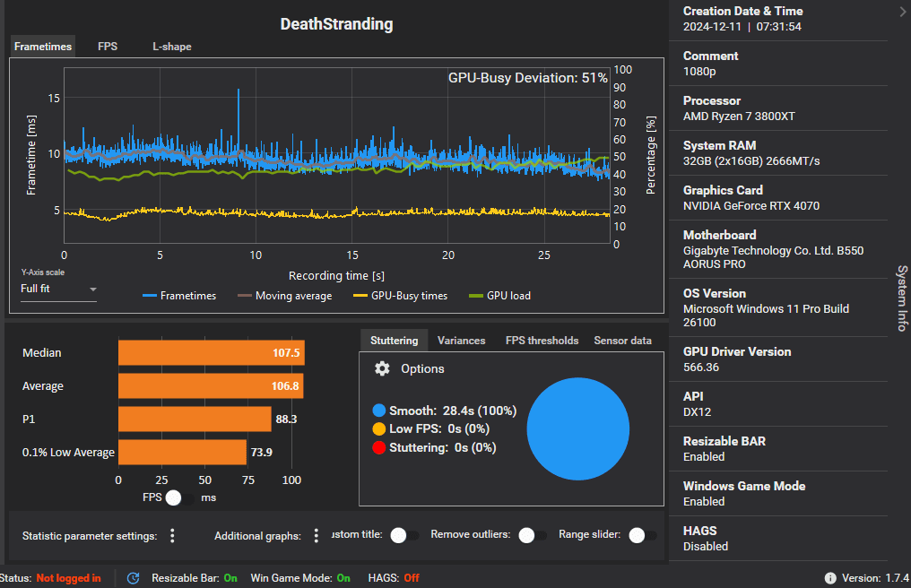This screenshot has height=588, width=911.
Task: Click the System RAM 32GB value
Action: tap(751, 161)
